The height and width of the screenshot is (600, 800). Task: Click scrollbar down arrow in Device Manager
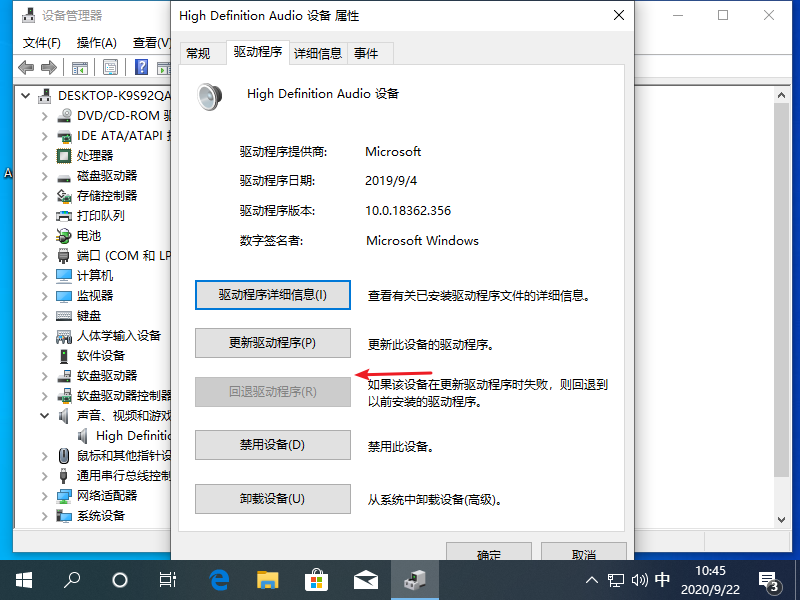(x=781, y=520)
